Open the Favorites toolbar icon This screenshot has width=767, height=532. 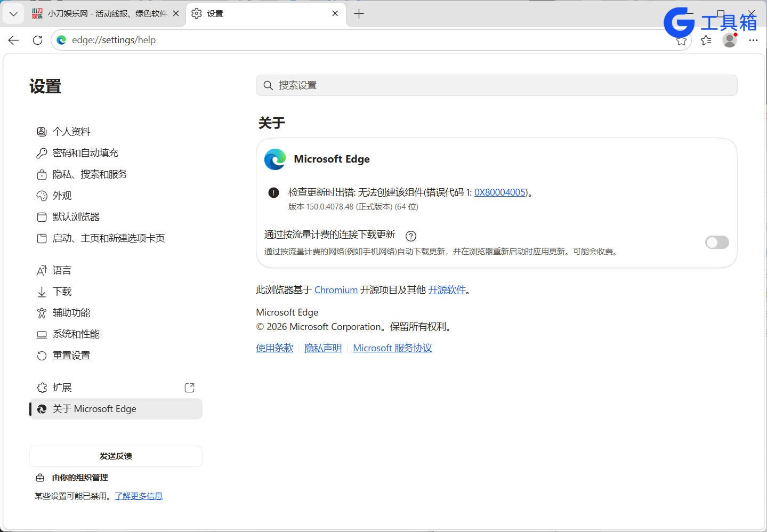pos(706,40)
